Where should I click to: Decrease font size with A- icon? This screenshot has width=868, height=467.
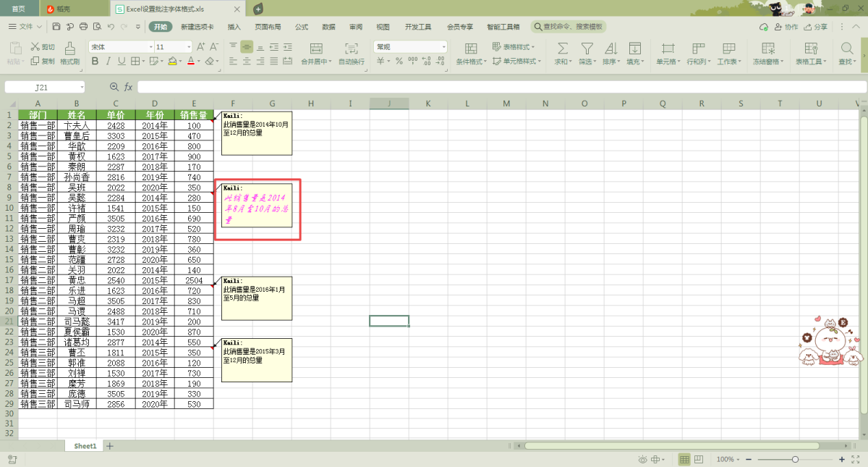pos(215,46)
